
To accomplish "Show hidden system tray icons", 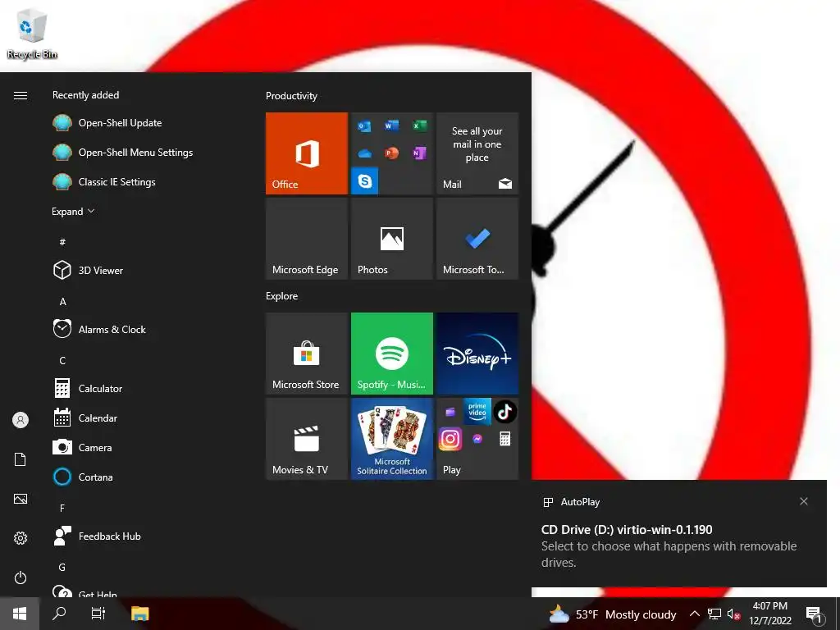I will pyautogui.click(x=694, y=614).
